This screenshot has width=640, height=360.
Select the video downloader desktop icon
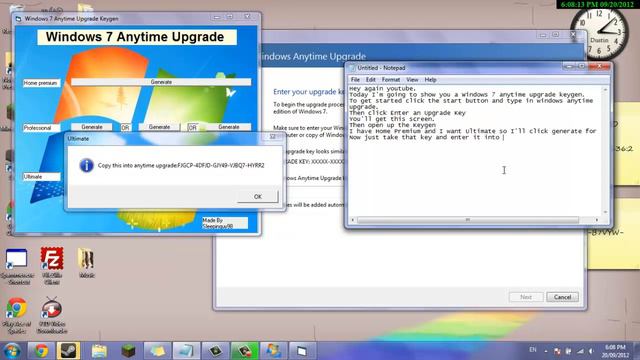(51, 315)
